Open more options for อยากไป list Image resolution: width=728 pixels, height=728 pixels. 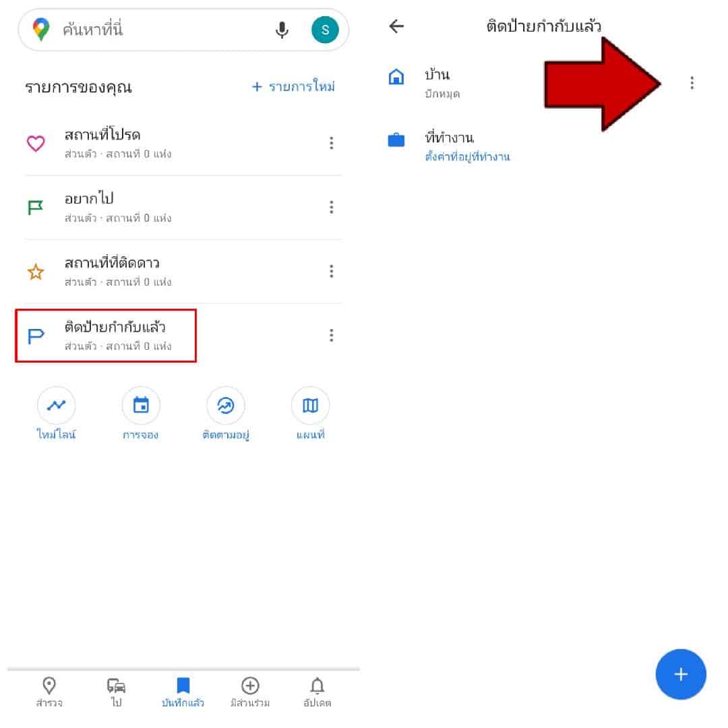pos(332,207)
